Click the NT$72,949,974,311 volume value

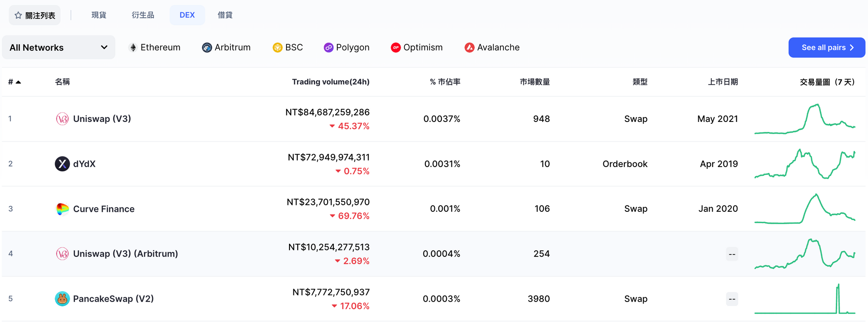point(329,158)
